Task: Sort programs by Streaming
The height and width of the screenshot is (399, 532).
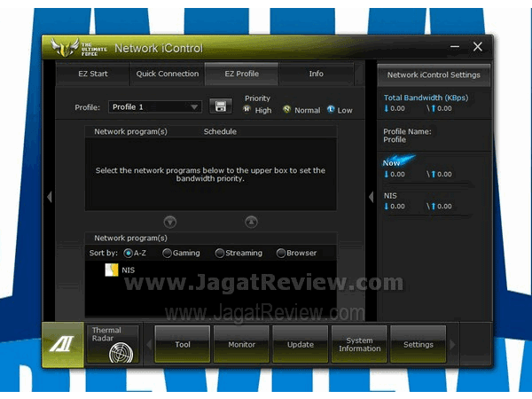Action: tap(220, 253)
